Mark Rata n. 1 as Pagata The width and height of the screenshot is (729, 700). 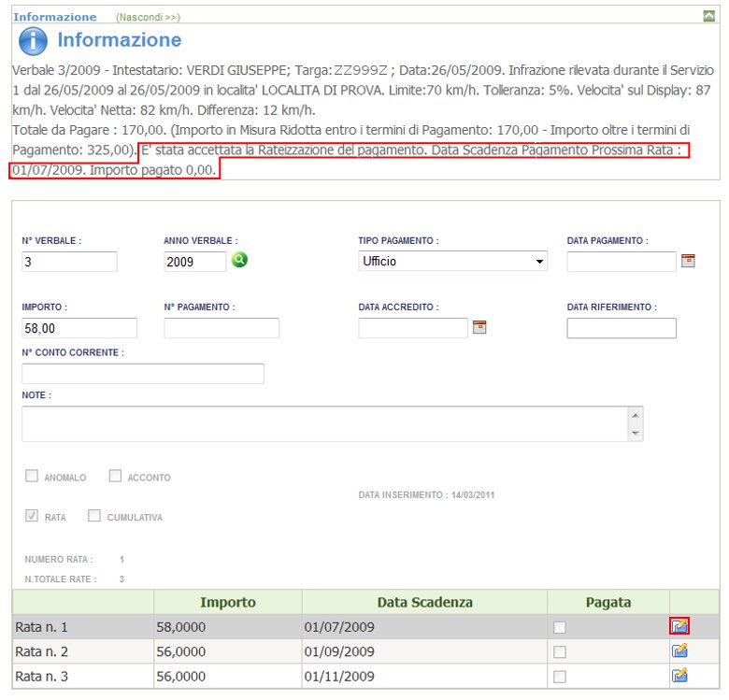[560, 627]
